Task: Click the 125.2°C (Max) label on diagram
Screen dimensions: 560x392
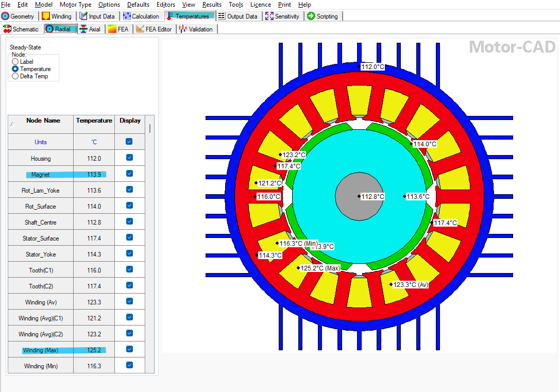Action: coord(320,268)
